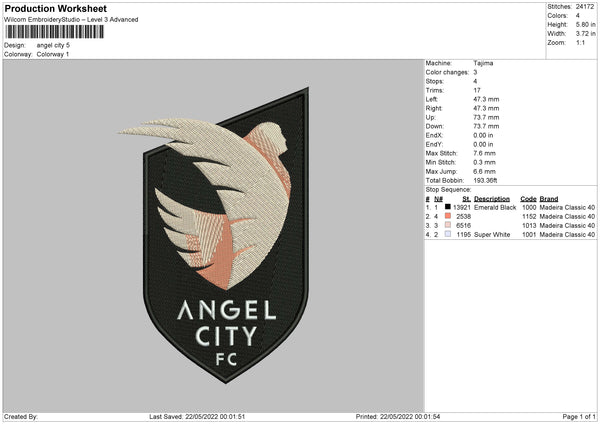The height and width of the screenshot is (424, 600).
Task: Click the stitch count 2538
Action: click(x=463, y=217)
